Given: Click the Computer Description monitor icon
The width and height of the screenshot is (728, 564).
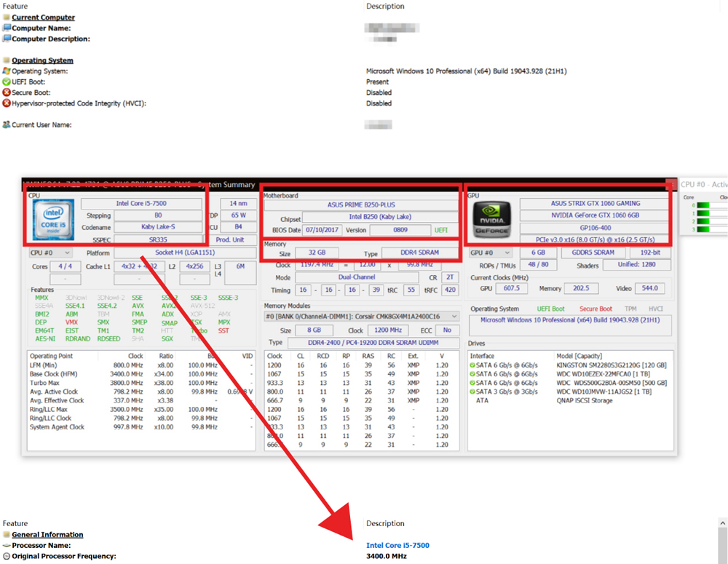Looking at the screenshot, I should pos(7,39).
